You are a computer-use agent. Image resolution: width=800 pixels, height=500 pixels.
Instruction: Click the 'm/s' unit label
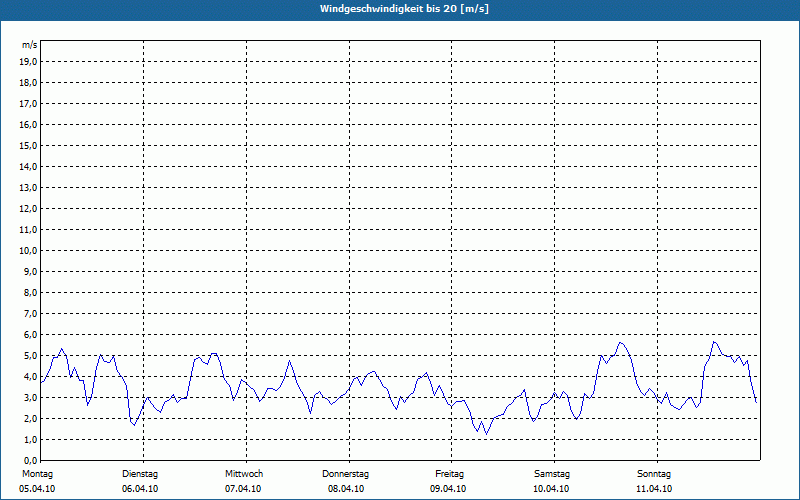coord(30,45)
